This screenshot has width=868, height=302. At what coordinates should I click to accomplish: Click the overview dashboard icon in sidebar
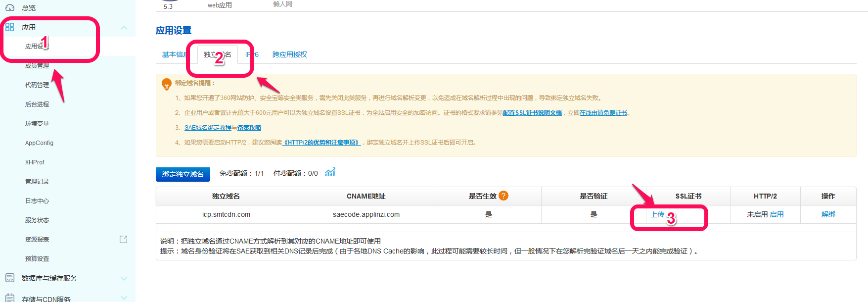10,8
